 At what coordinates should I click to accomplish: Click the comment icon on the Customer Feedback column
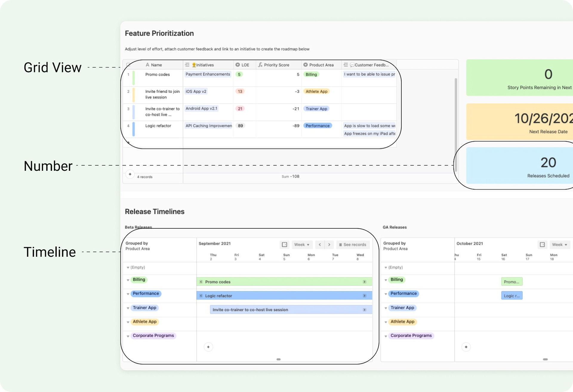(x=353, y=64)
